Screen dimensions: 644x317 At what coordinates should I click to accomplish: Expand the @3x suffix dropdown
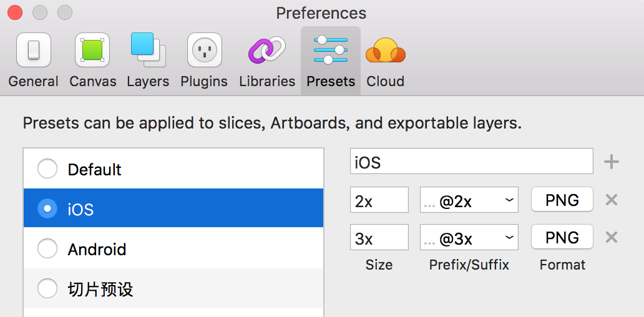coord(469,237)
